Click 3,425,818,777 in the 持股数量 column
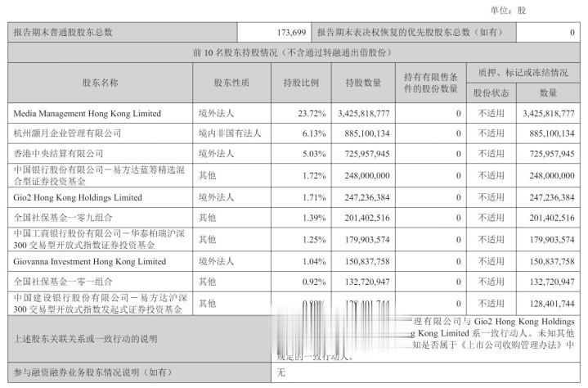 364,113
